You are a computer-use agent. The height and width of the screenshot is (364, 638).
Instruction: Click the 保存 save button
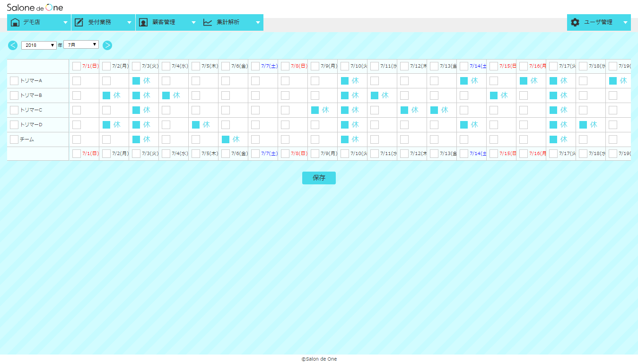(x=319, y=178)
